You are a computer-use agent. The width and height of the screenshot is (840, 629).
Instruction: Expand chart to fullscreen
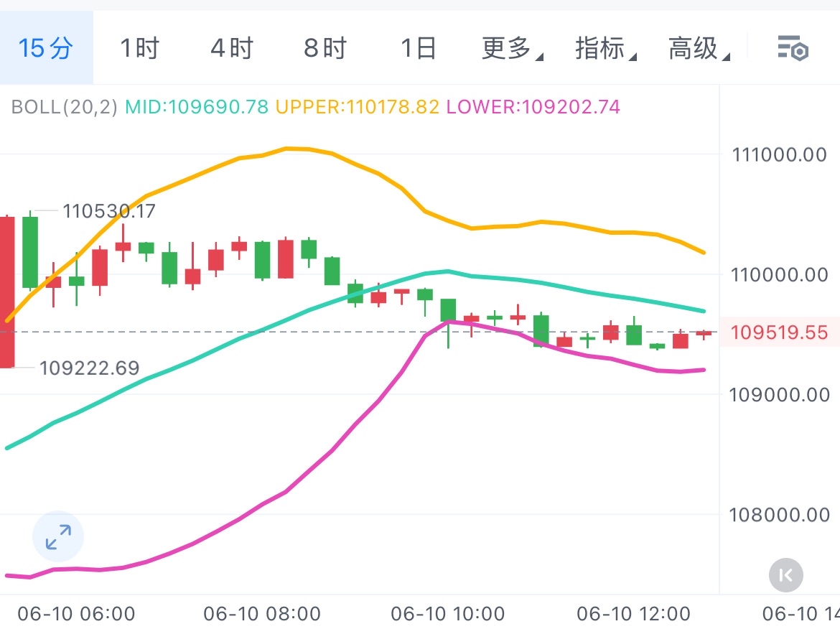[x=58, y=536]
